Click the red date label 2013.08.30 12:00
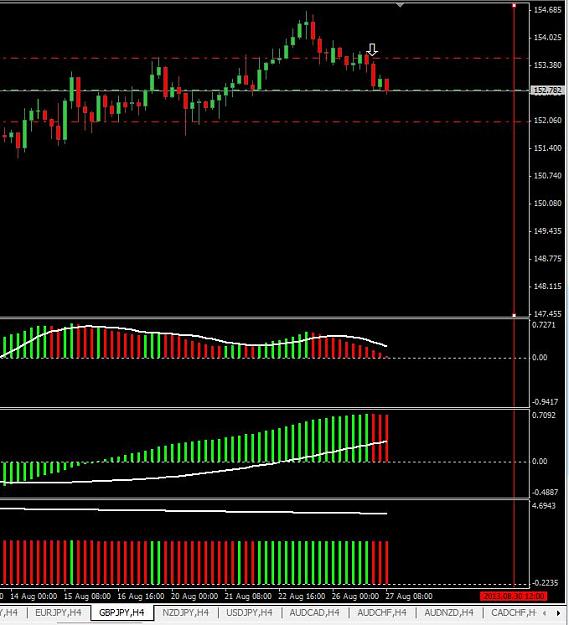569x625 pixels. click(514, 596)
